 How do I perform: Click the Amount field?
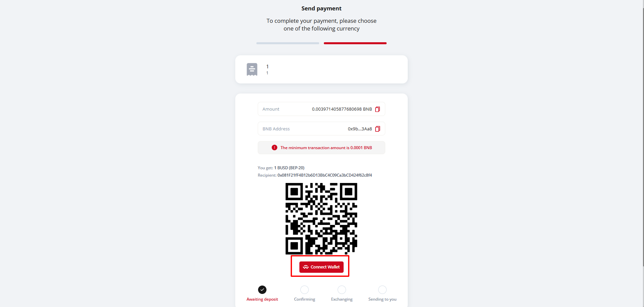point(321,109)
